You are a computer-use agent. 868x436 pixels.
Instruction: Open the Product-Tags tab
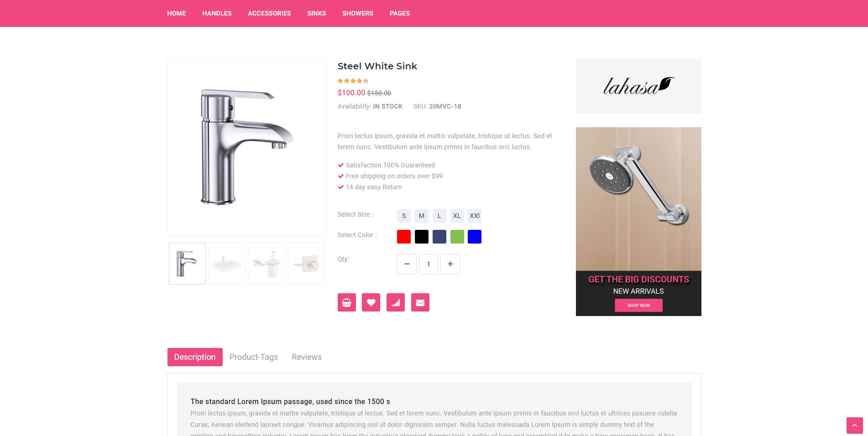(x=254, y=357)
